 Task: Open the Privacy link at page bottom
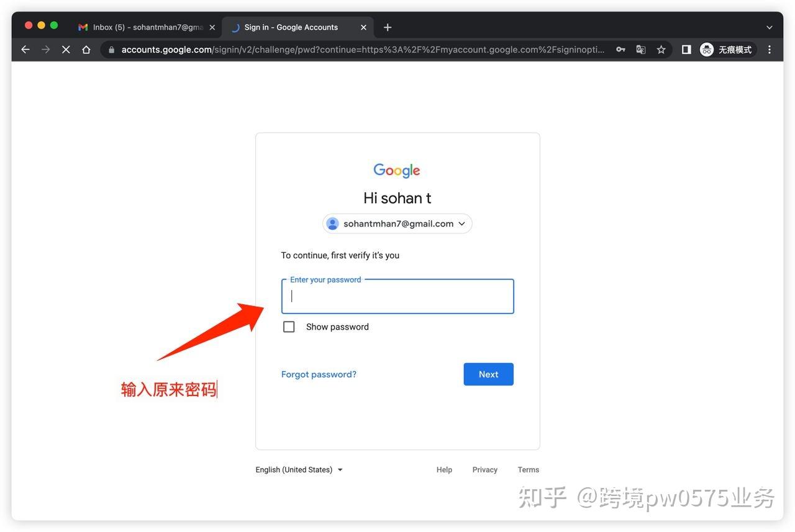(x=484, y=469)
